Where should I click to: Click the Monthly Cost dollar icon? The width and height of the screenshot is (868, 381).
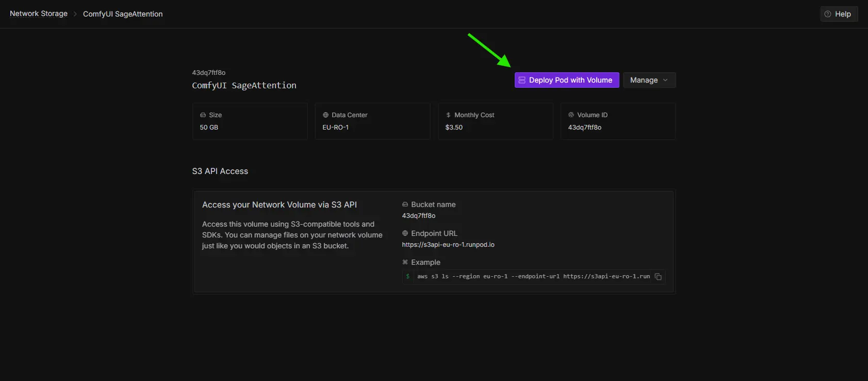(x=448, y=115)
